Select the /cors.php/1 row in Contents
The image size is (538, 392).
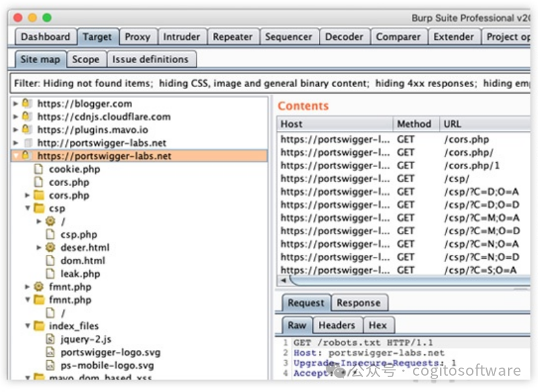(x=403, y=166)
